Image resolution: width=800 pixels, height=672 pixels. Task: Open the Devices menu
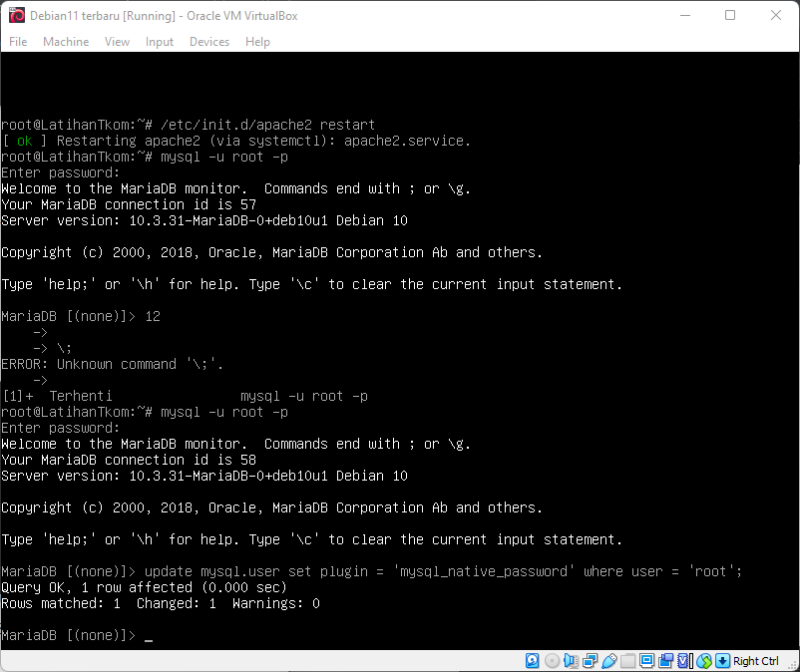point(209,42)
